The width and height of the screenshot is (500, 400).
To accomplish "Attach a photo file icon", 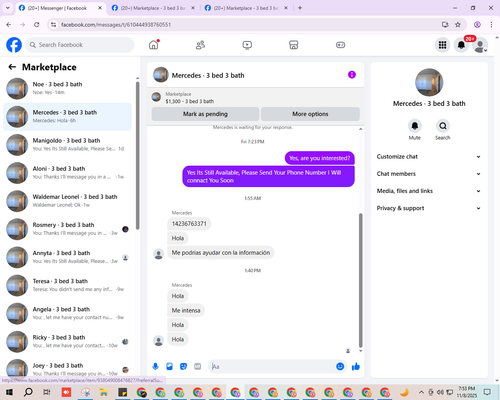I will (169, 367).
